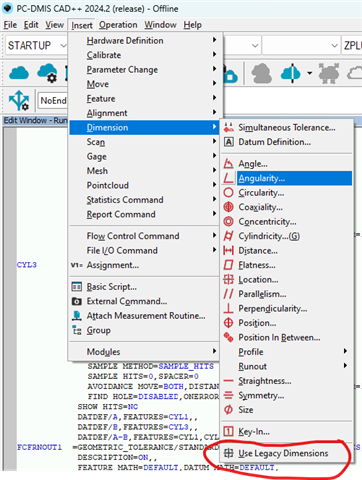Click the Cylindricity icon

click(228, 236)
